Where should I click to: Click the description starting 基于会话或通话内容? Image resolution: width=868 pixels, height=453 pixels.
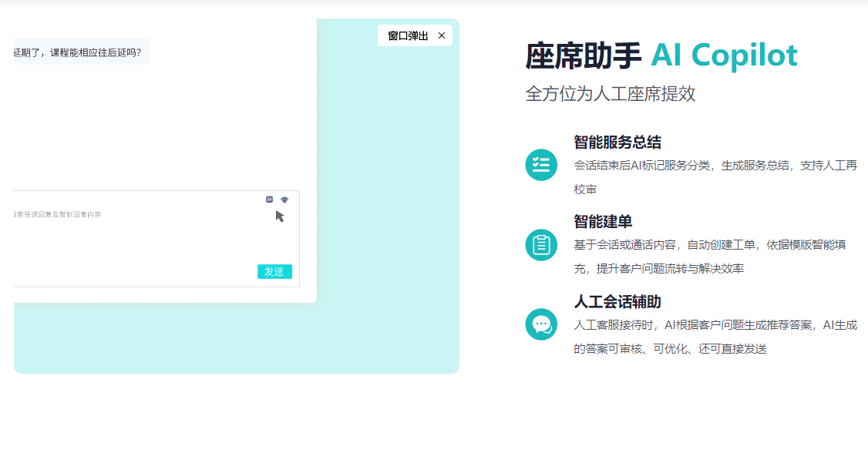[710, 257]
